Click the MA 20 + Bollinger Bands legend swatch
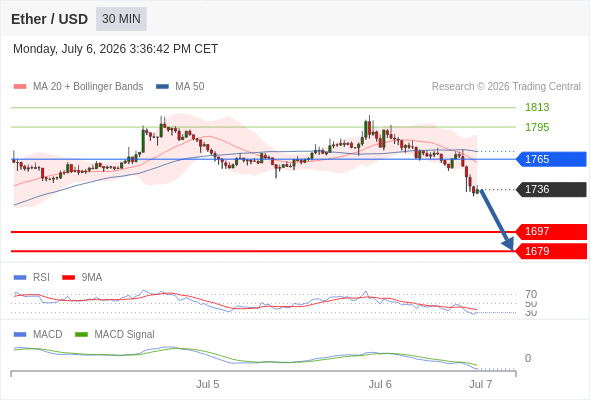The image size is (590, 400). [20, 87]
